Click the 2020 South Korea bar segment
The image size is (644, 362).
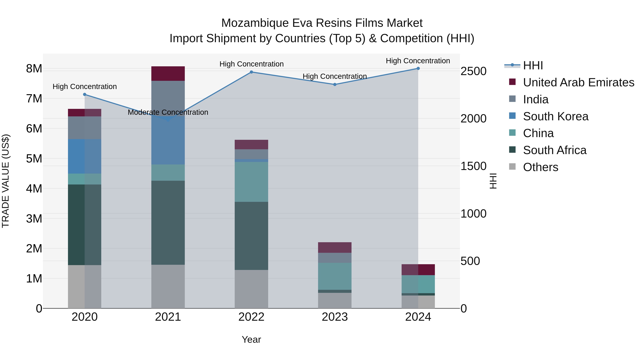click(84, 156)
